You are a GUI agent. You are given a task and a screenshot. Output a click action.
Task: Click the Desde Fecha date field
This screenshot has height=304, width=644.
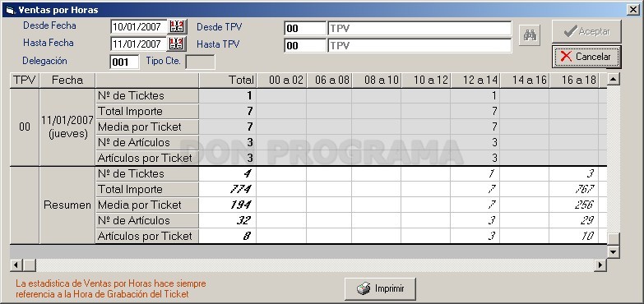(139, 27)
